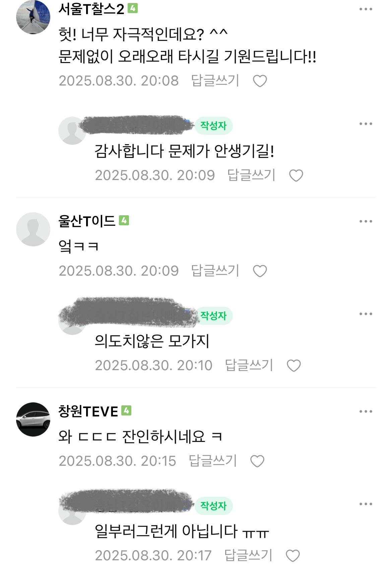Viewport: 392px width, 568px height.
Task: Open 울산T이드's username profile
Action: tap(87, 221)
